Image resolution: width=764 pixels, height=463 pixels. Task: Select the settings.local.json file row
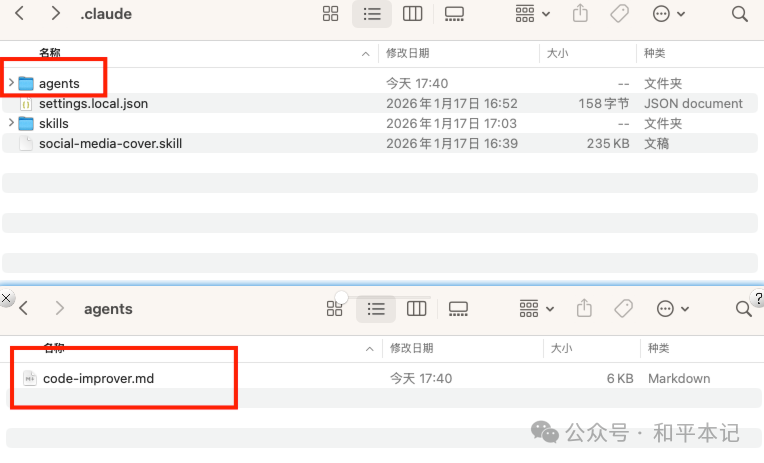(x=380, y=103)
